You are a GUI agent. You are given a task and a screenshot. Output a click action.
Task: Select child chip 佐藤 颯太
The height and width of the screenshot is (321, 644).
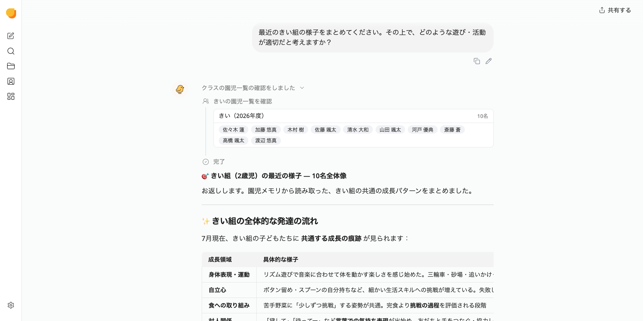pyautogui.click(x=326, y=130)
